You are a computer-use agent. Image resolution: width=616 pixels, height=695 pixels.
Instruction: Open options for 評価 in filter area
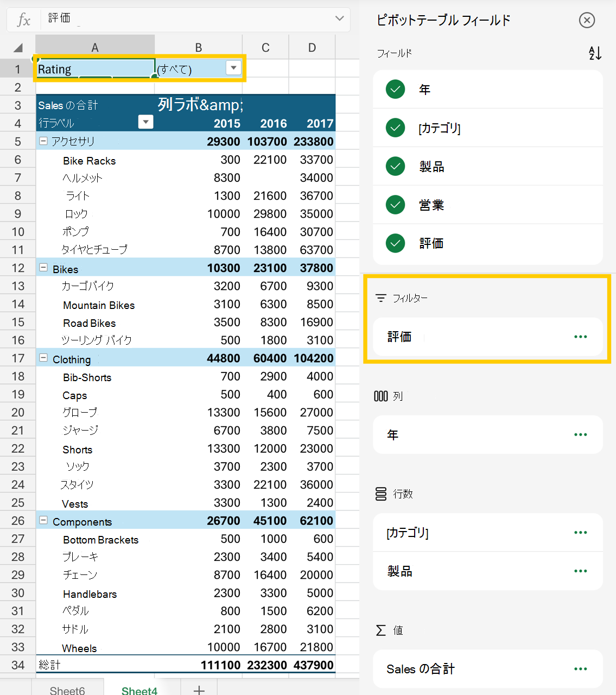(580, 337)
